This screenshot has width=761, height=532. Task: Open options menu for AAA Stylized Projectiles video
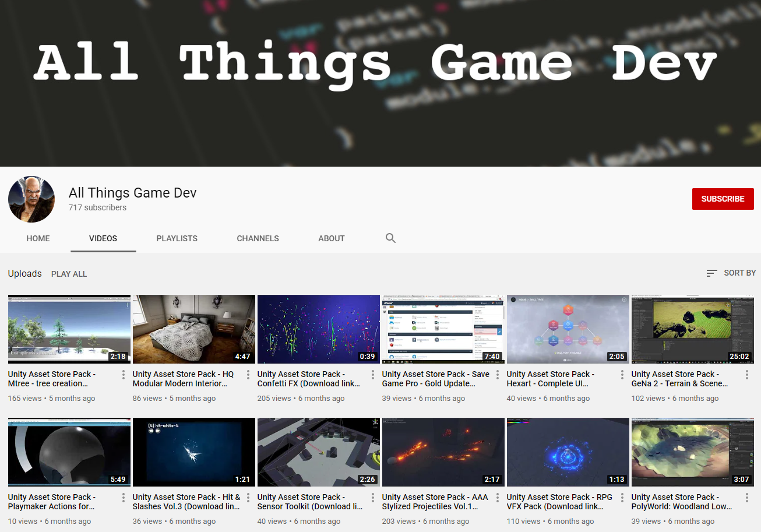pyautogui.click(x=498, y=498)
